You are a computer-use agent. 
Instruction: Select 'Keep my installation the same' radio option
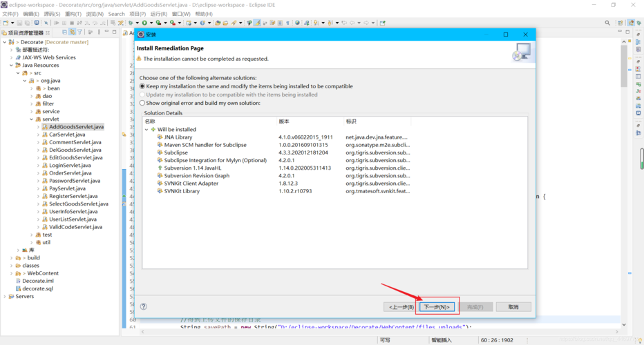click(142, 86)
